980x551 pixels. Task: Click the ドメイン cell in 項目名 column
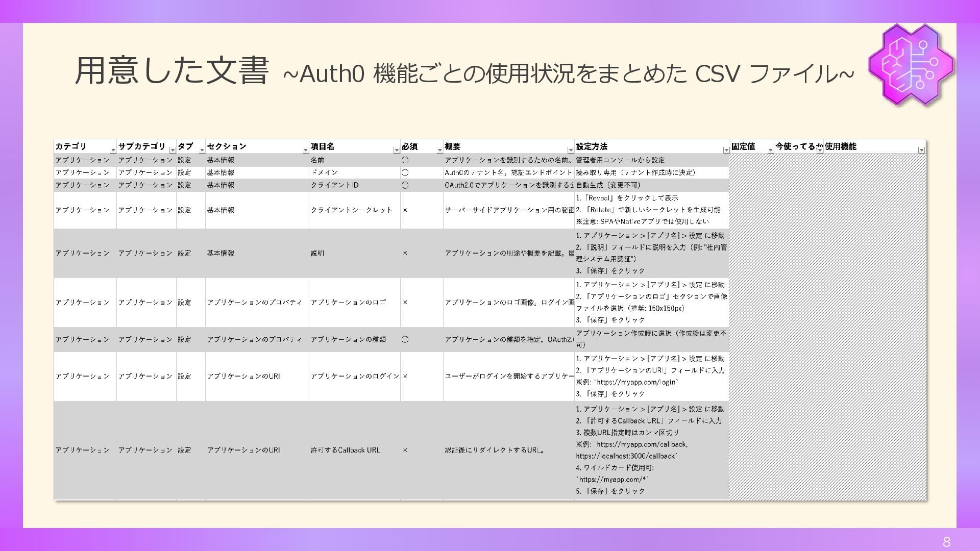325,173
